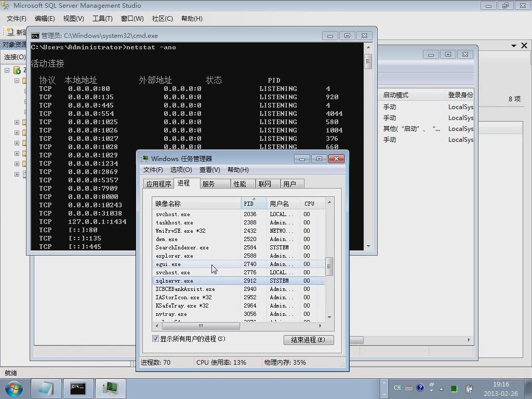Select the SearchIndexer.exe process row

point(239,247)
